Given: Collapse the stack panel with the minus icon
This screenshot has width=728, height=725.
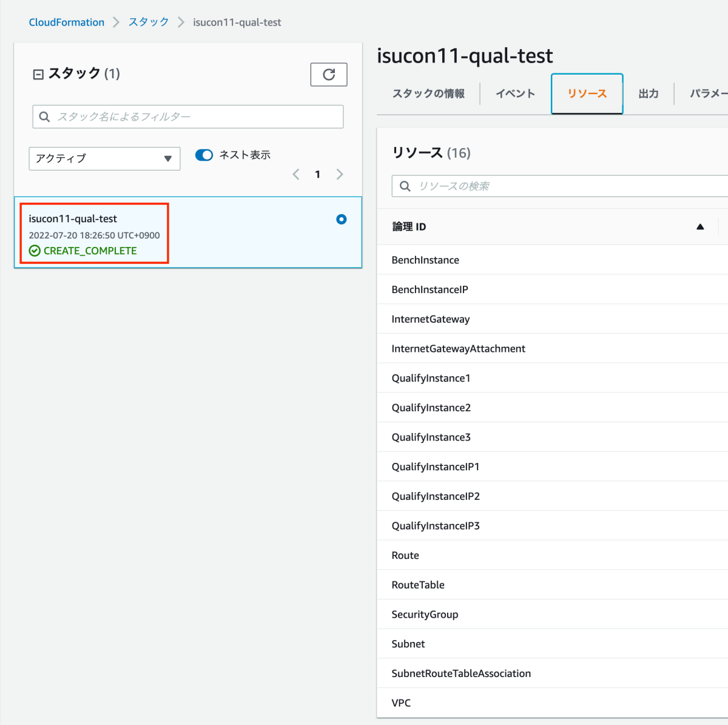Looking at the screenshot, I should click(38, 75).
